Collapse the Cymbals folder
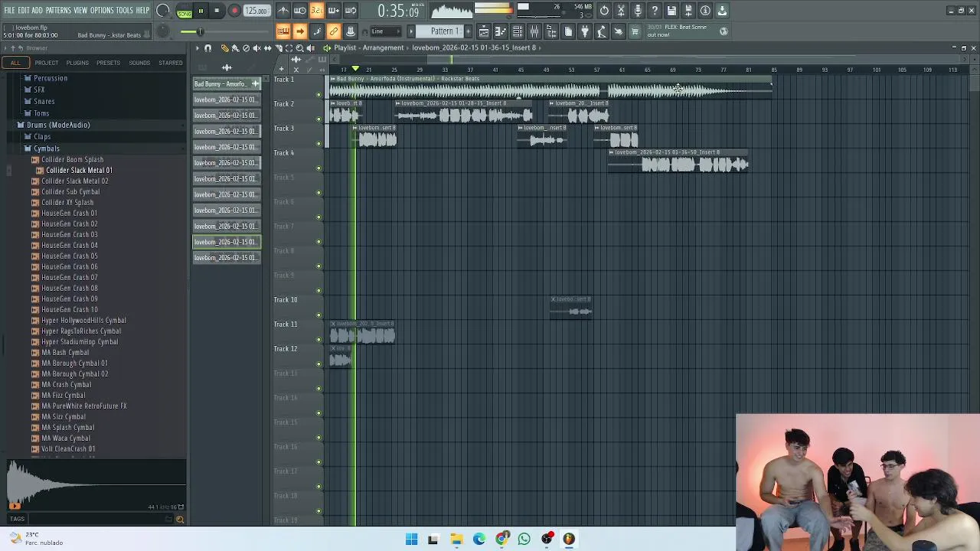 46,148
